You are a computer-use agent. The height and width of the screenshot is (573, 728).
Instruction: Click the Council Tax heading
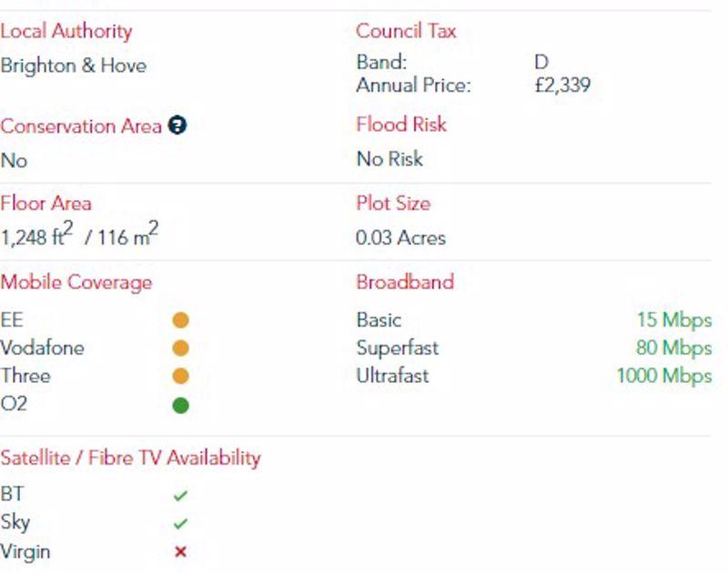pyautogui.click(x=406, y=31)
